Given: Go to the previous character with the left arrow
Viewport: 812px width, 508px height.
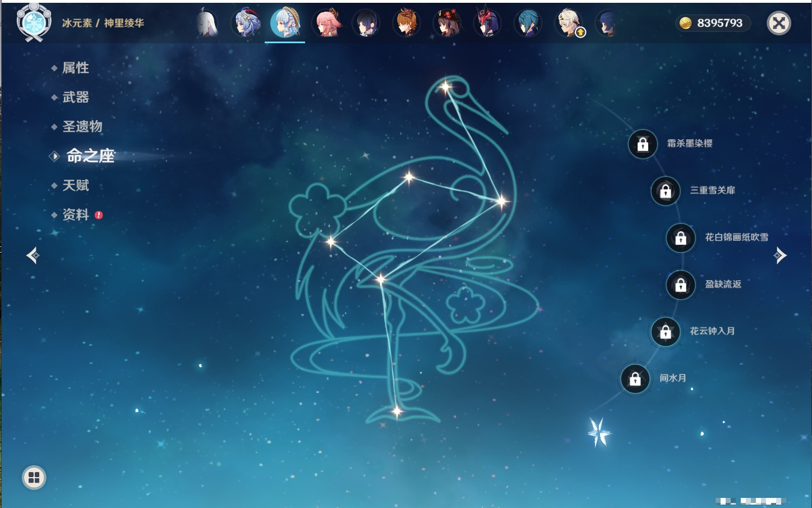Looking at the screenshot, I should (x=33, y=255).
